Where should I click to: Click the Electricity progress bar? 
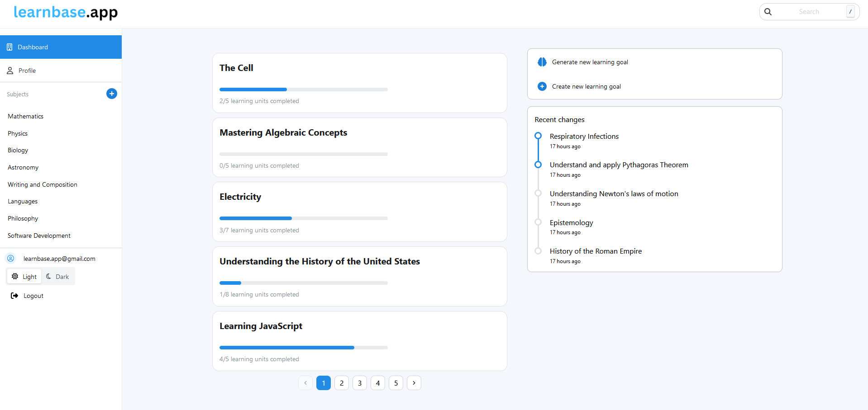[x=303, y=218]
